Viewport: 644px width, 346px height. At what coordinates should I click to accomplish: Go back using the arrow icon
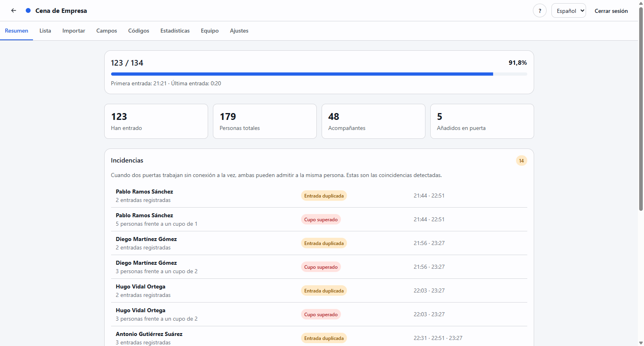tap(14, 10)
